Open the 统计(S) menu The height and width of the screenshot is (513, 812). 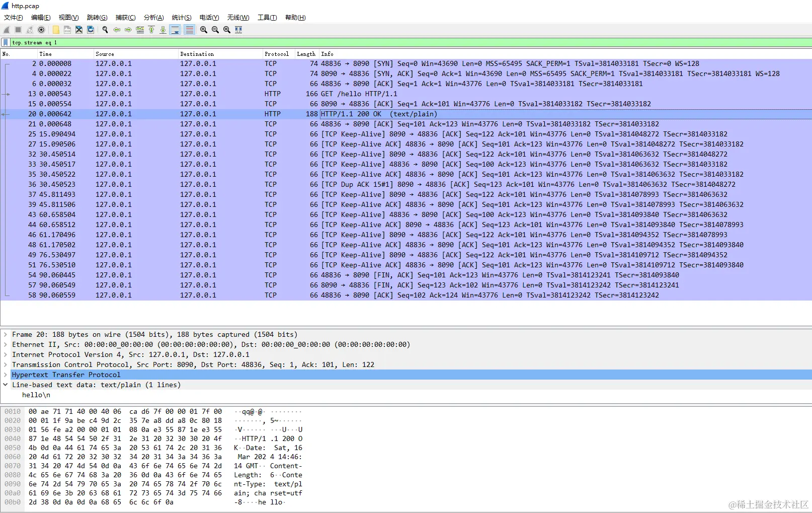pos(182,18)
